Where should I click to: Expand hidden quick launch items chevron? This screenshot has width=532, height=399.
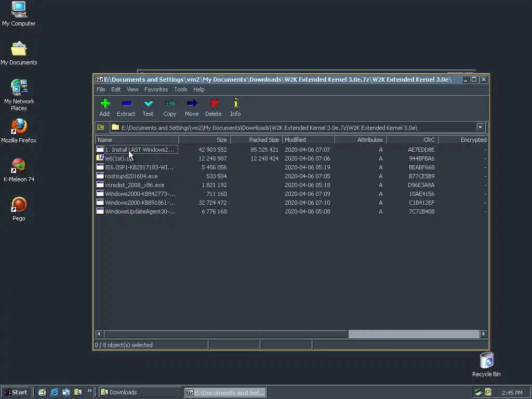[89, 391]
